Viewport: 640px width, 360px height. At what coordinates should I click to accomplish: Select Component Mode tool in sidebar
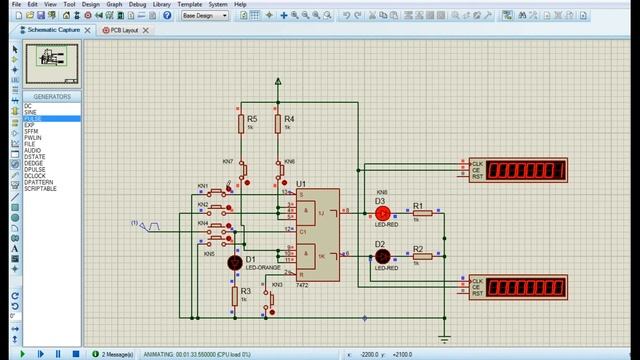(15, 60)
